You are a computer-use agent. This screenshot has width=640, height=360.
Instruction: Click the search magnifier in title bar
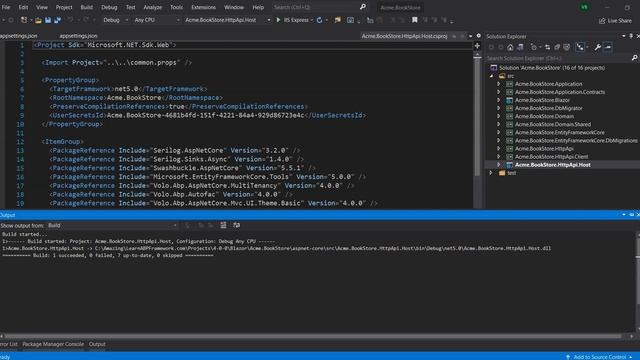pos(362,7)
